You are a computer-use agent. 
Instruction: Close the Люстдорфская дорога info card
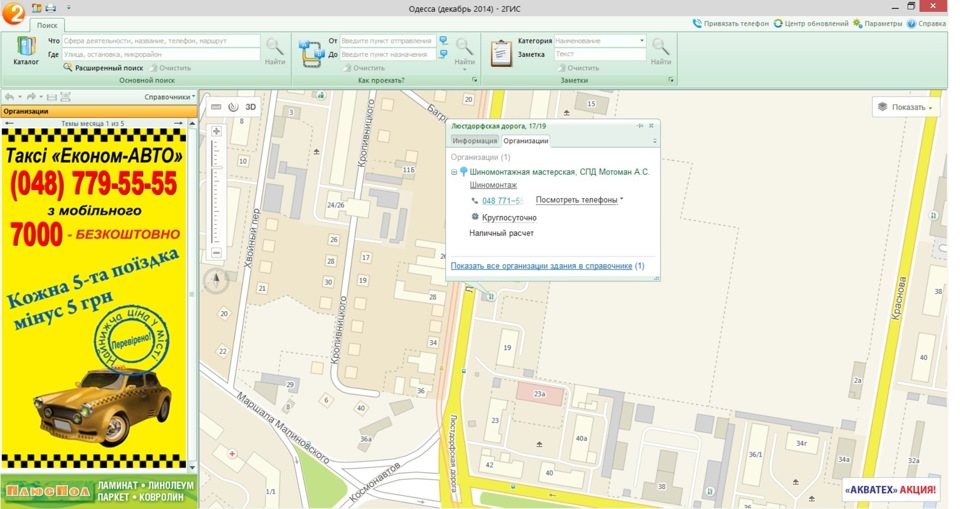pos(651,126)
